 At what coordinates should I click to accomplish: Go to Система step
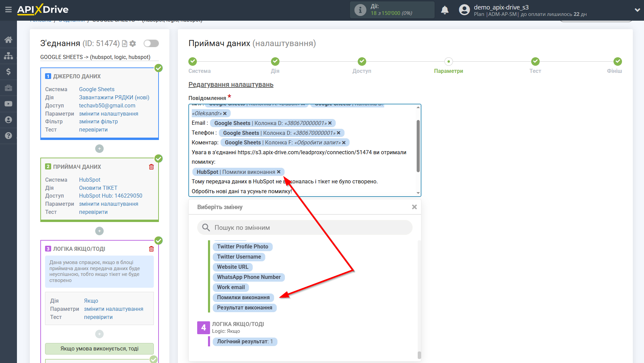tap(193, 62)
